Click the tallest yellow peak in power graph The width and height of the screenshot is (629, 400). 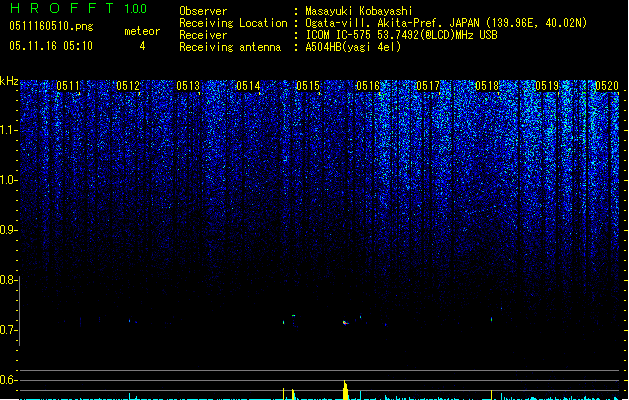pos(345,390)
